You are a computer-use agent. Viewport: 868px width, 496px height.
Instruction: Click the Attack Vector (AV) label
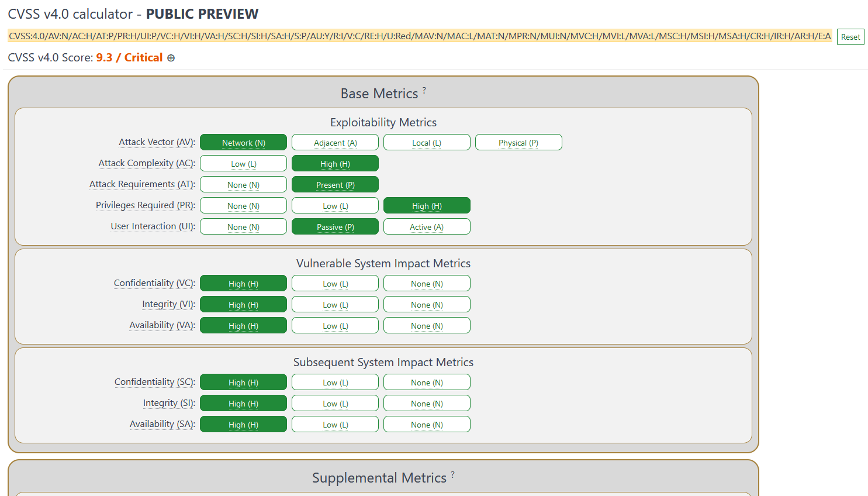tap(157, 142)
